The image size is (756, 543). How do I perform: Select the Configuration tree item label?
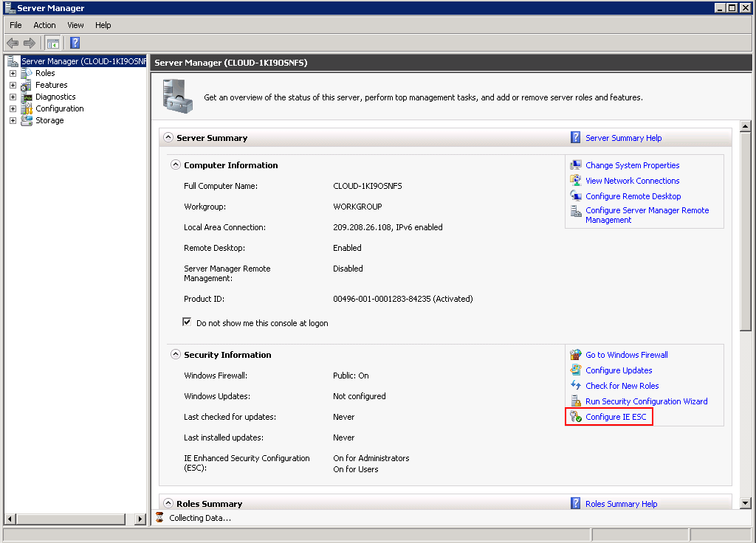pos(59,108)
